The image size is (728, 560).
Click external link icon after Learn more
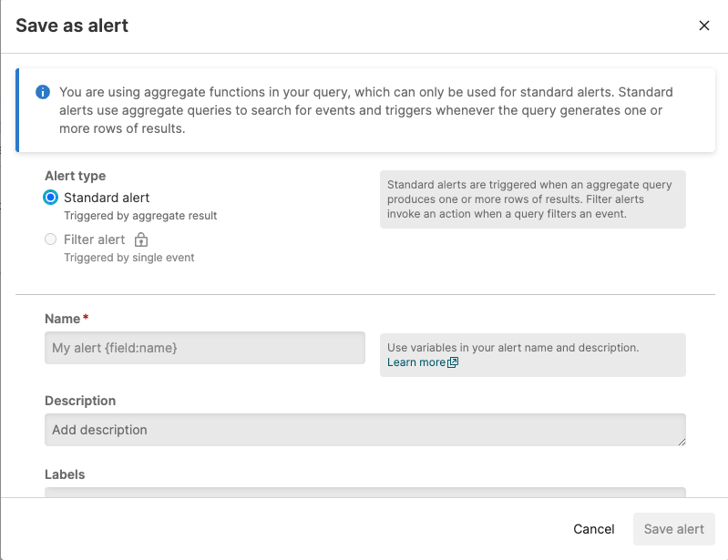(x=453, y=362)
